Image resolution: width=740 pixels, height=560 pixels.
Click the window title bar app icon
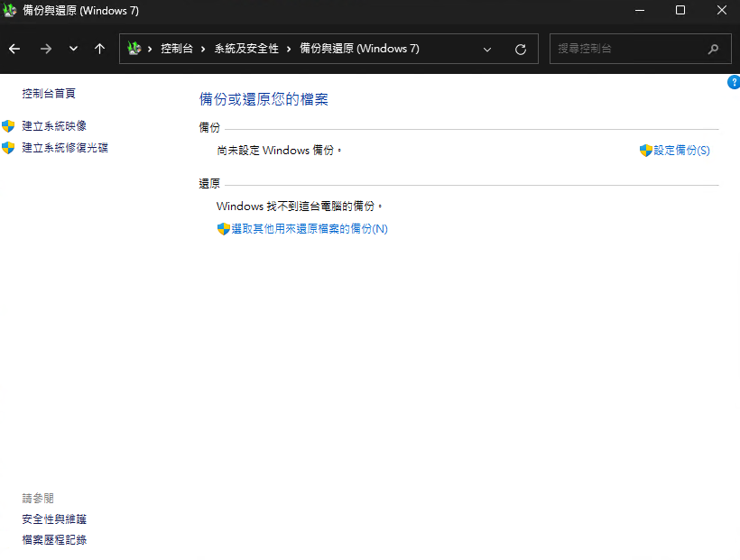tap(10, 11)
